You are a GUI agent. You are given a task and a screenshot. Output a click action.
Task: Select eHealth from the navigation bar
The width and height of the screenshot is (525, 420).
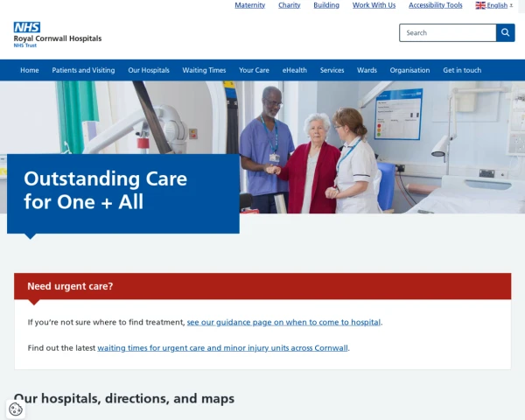click(x=294, y=70)
